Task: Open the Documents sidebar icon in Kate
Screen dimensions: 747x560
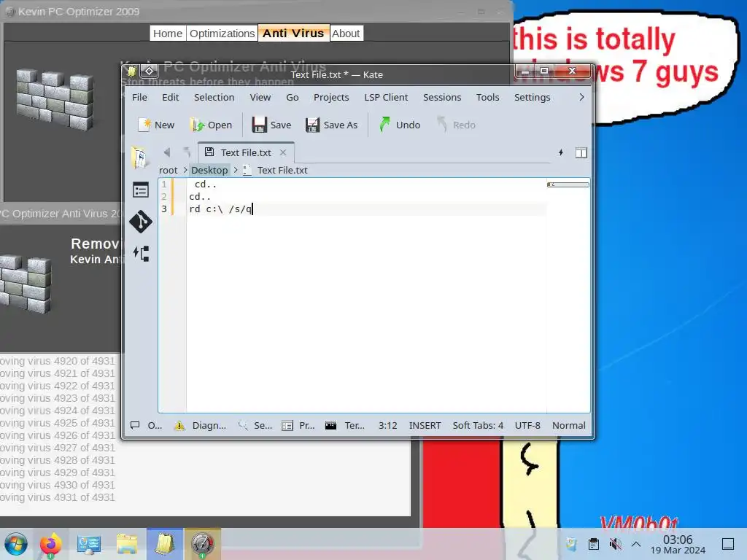Action: pos(140,157)
